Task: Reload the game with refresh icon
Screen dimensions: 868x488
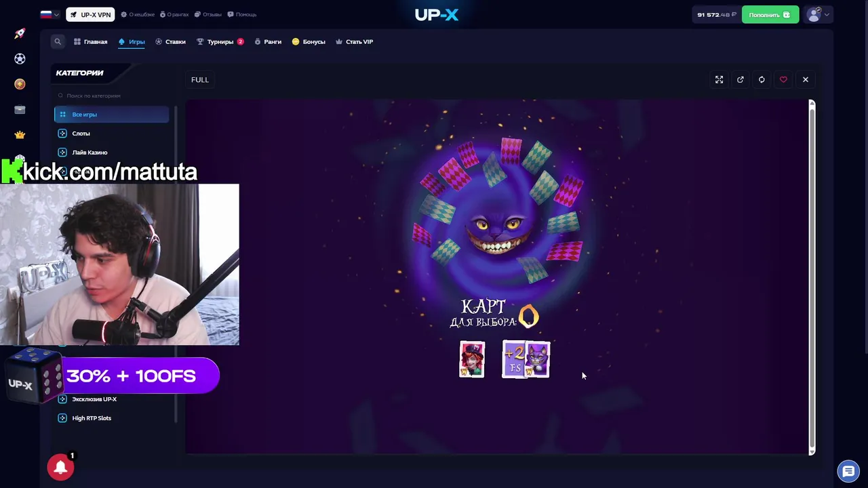Action: pyautogui.click(x=762, y=79)
